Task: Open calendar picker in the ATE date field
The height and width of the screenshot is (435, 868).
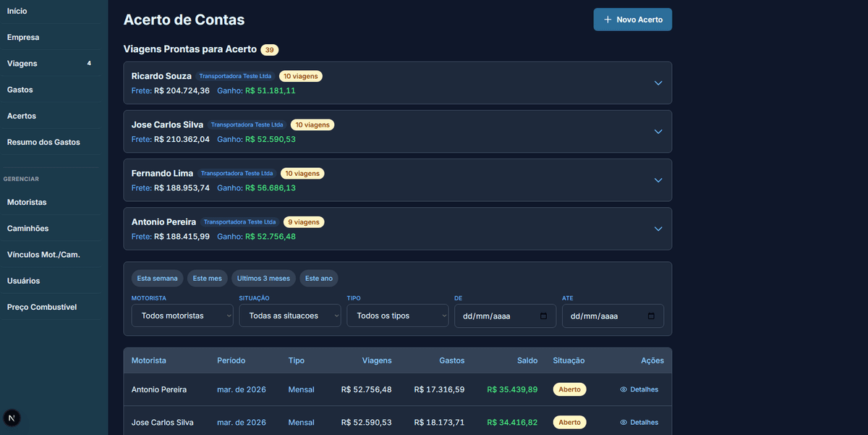Action: click(x=651, y=316)
